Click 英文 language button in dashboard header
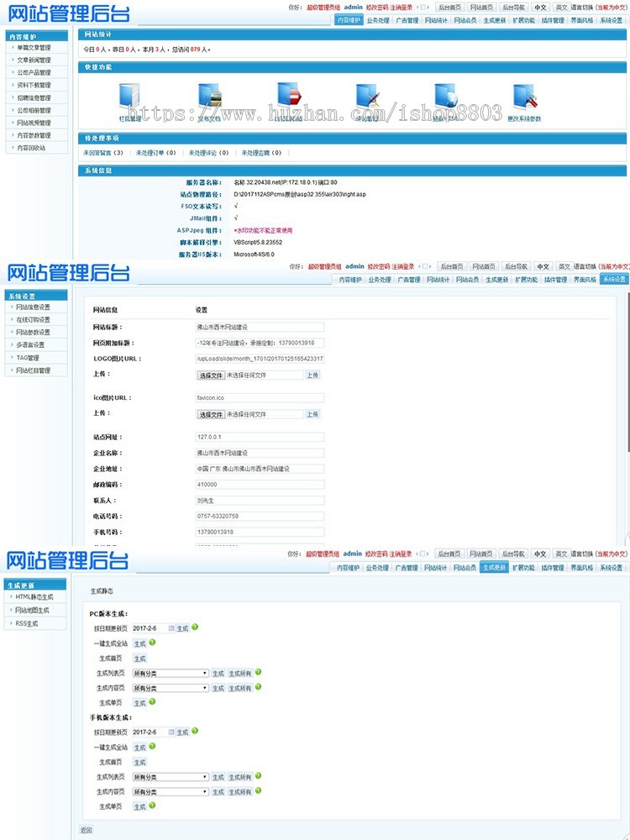This screenshot has height=840, width=630. (x=560, y=7)
